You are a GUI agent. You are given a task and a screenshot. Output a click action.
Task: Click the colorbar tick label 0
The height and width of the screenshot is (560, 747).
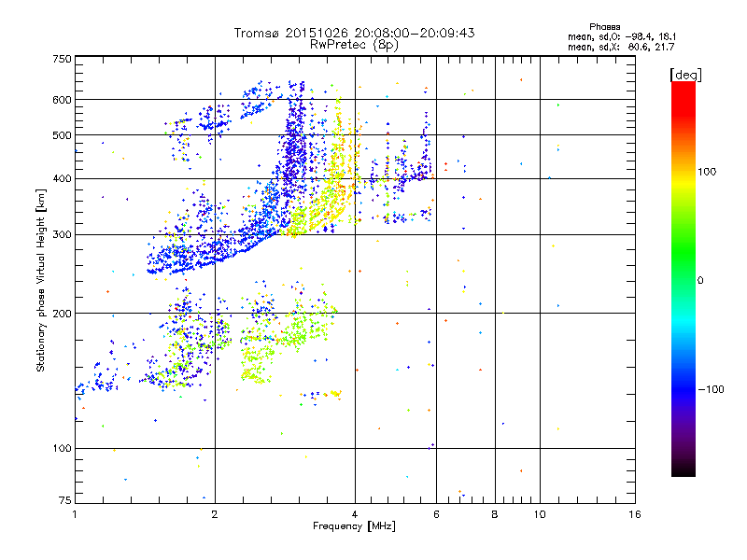[x=700, y=281]
